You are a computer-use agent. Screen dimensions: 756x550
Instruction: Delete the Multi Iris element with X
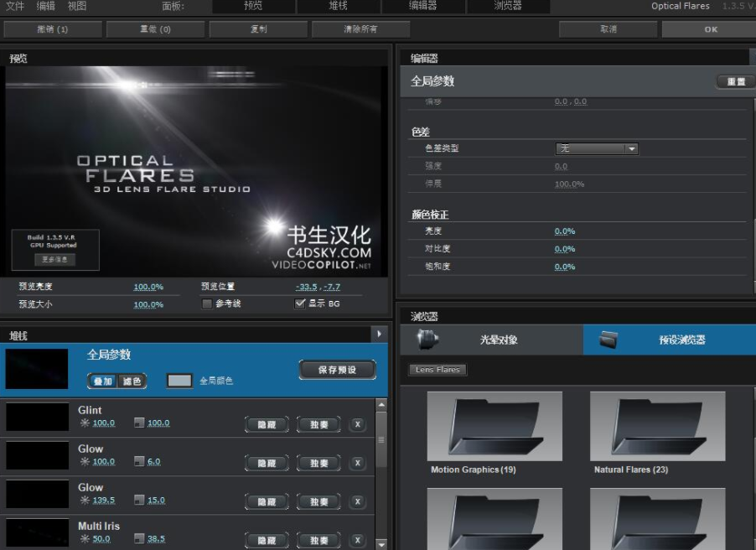coord(357,540)
